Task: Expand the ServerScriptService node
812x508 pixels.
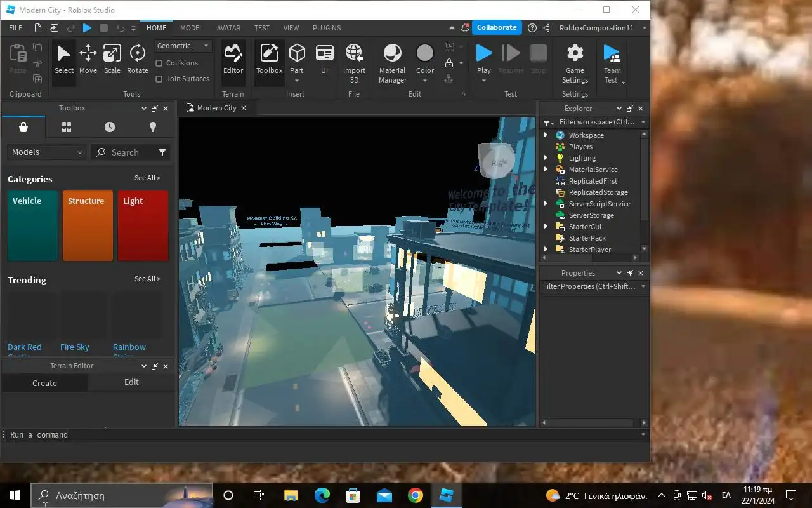Action: click(546, 204)
